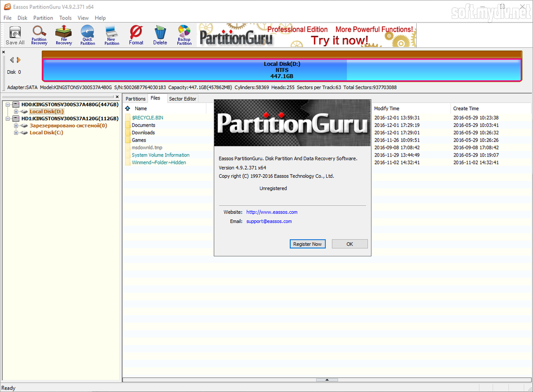The height and width of the screenshot is (392, 533).
Task: Click the $RECYCLE.BIN folder icon
Action: 128,118
